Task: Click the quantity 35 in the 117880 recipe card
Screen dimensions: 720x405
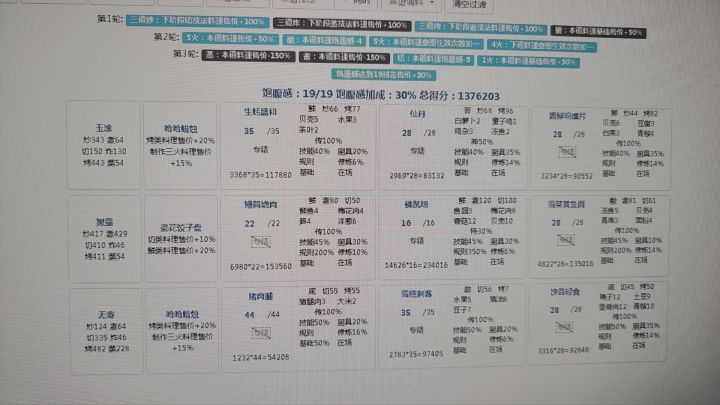Action: pyautogui.click(x=249, y=131)
